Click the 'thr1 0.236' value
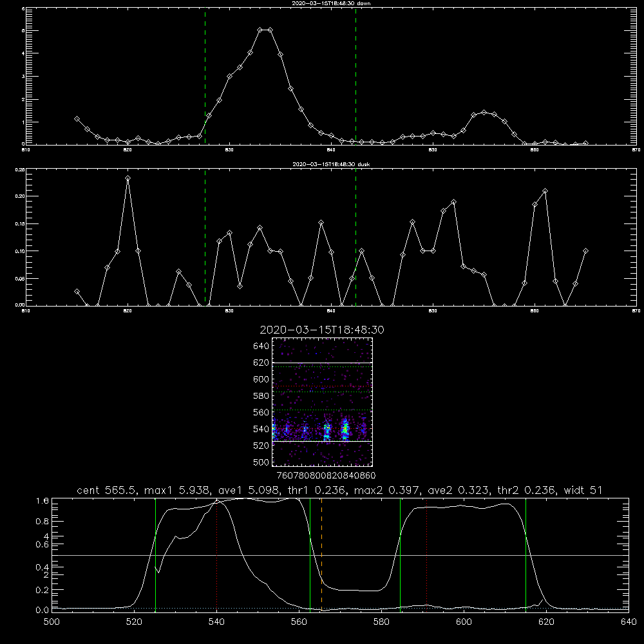Image resolution: width=644 pixels, height=644 pixels. click(319, 490)
